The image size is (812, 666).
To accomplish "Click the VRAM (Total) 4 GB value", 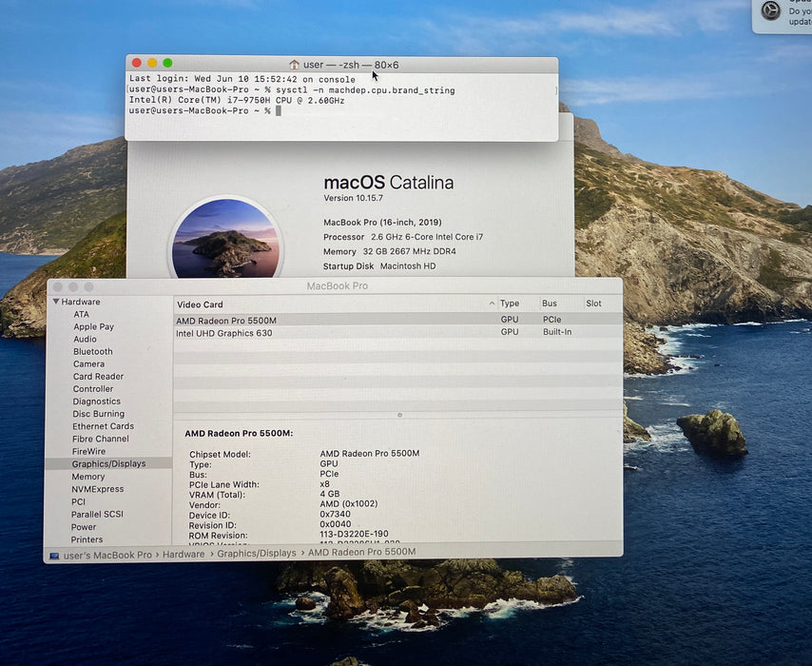I will (x=330, y=494).
